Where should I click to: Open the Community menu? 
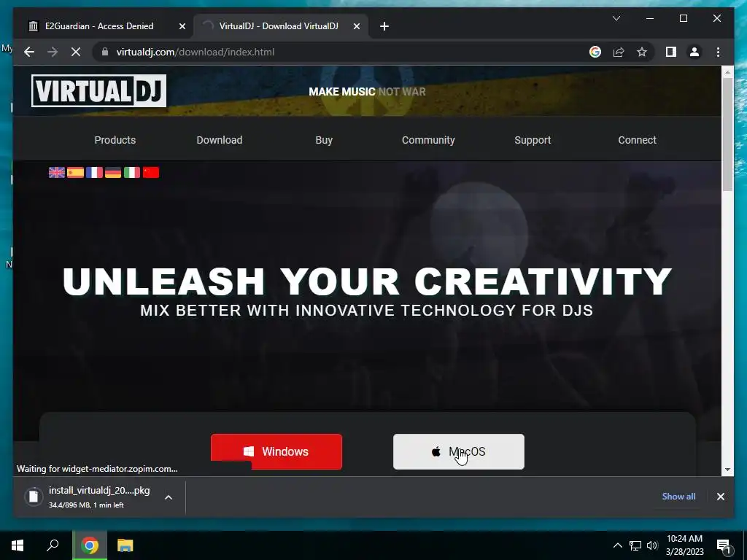pyautogui.click(x=428, y=140)
